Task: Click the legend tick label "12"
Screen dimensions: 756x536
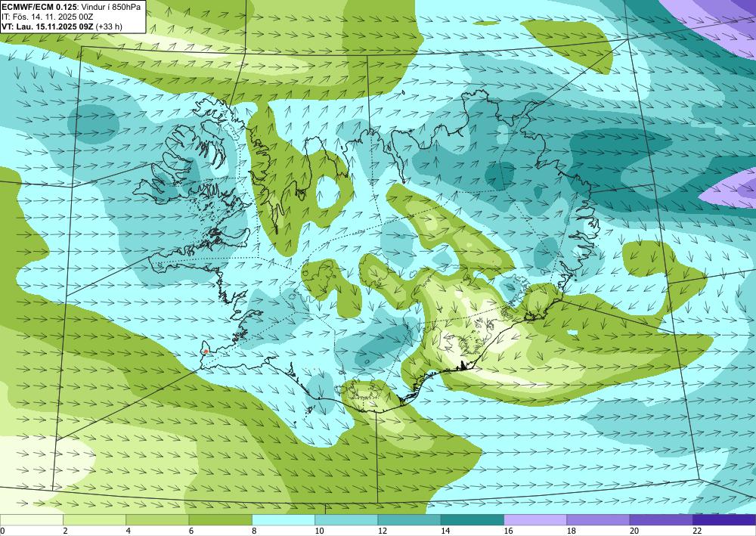Action: pos(383,531)
